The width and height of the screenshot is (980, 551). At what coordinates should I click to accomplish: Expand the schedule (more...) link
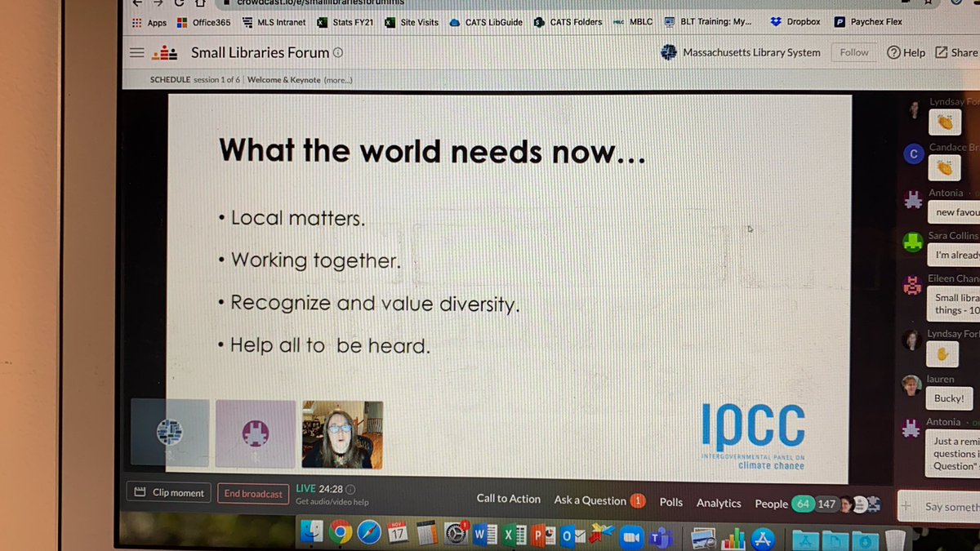click(x=338, y=80)
